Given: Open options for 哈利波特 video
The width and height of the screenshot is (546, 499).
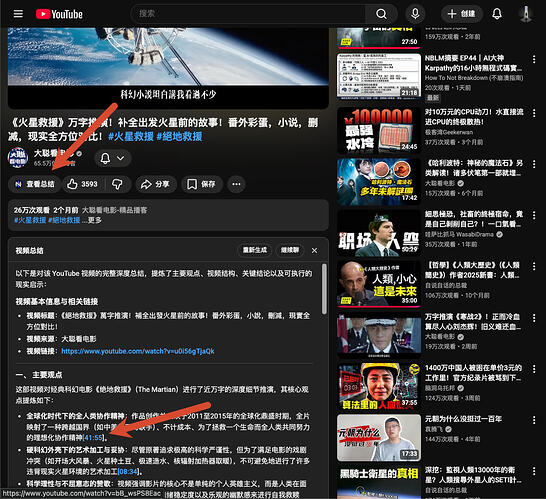Looking at the screenshot, I should 534,164.
